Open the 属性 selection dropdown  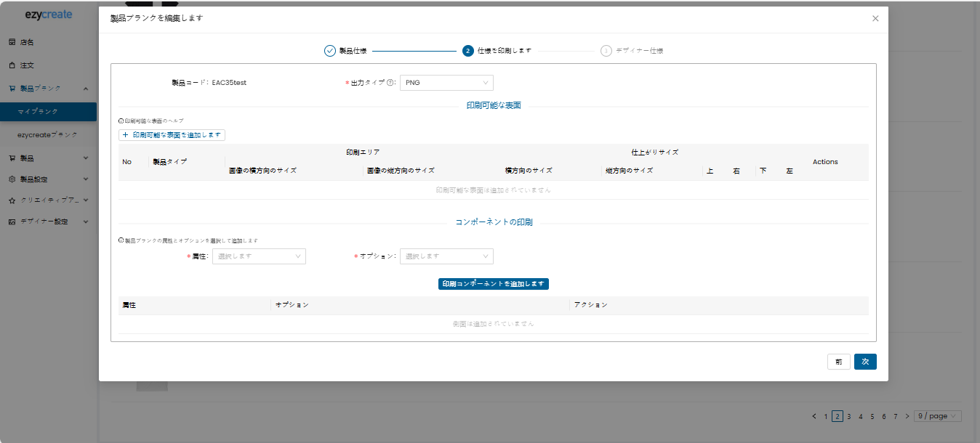click(259, 256)
